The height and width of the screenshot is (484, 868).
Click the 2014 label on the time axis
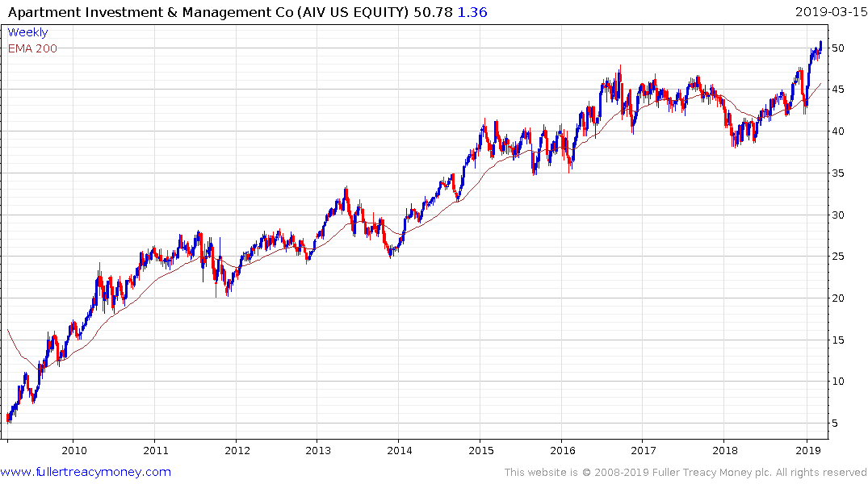(400, 450)
